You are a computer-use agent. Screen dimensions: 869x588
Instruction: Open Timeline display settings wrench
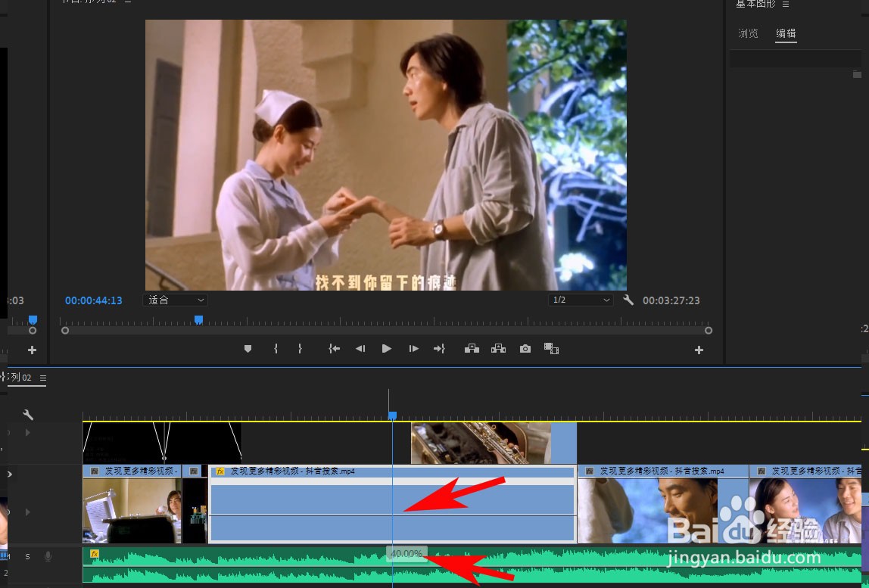point(28,415)
